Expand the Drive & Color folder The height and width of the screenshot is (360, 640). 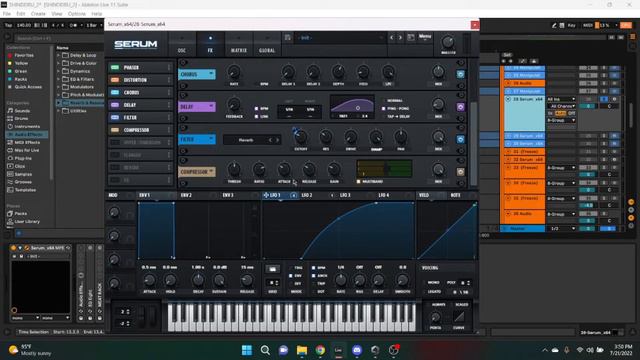coord(58,63)
